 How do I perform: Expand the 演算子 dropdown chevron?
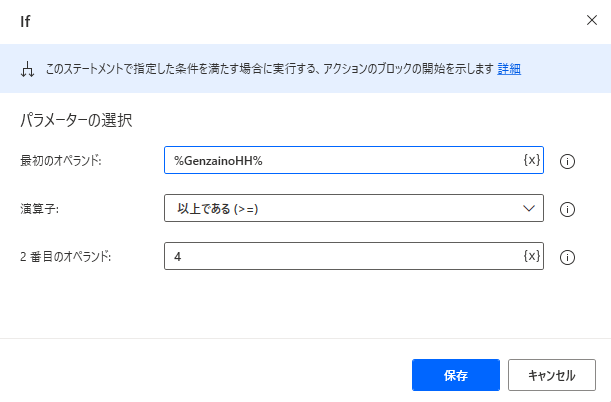pos(529,208)
